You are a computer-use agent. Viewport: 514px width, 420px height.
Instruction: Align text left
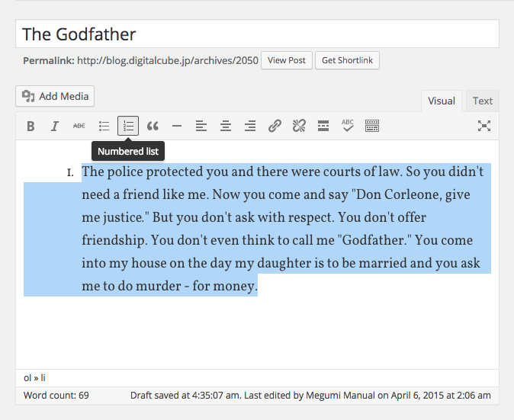point(201,127)
